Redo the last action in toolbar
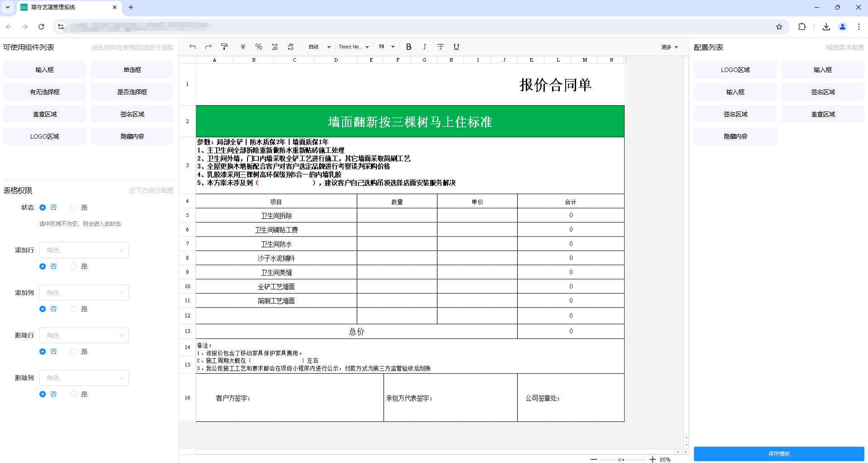The height and width of the screenshot is (463, 868). [209, 47]
